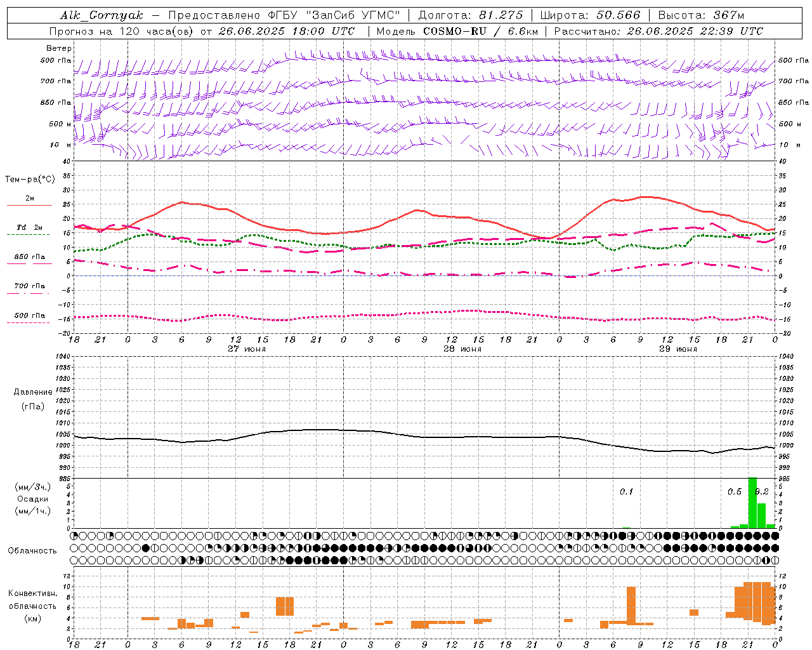Click the Конвективн. convective cloud label
This screenshot has width=812, height=650.
tap(33, 594)
